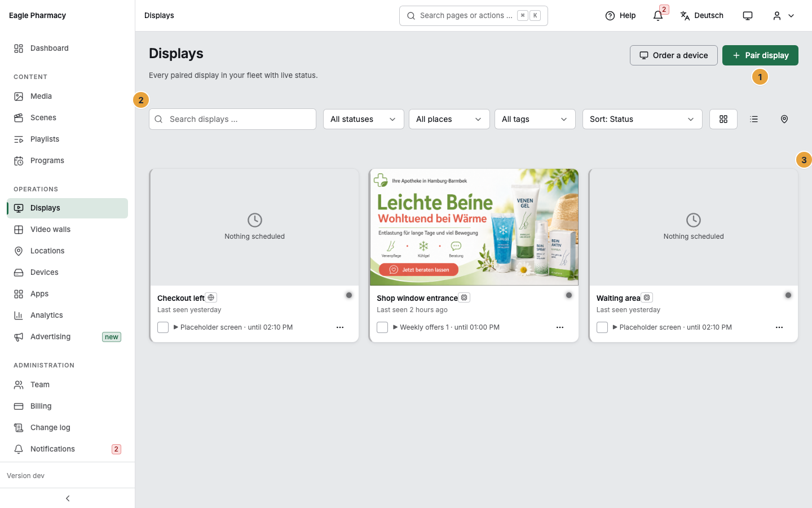Switch to list view of displays

point(754,119)
